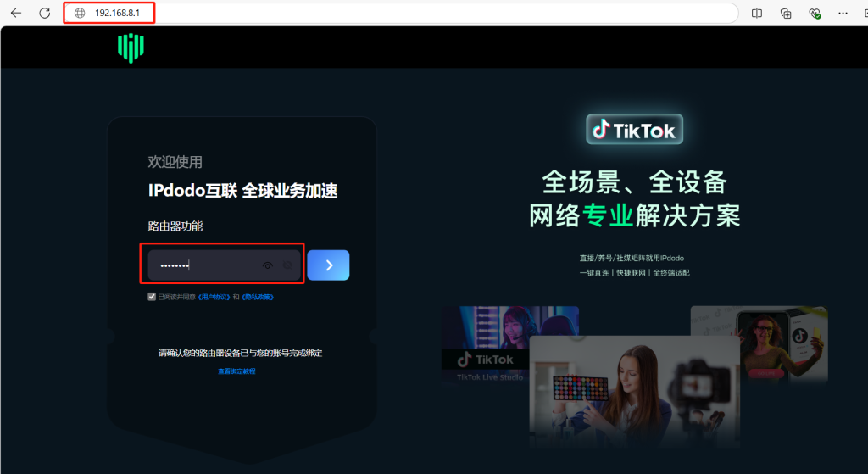Screen dimensions: 868x474
Task: Click into the router password field
Action: coord(224,265)
